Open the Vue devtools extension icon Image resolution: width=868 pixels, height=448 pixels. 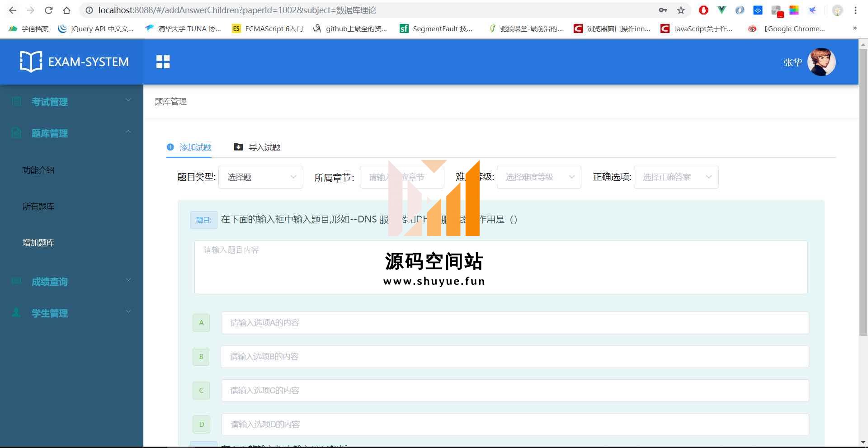coord(722,9)
